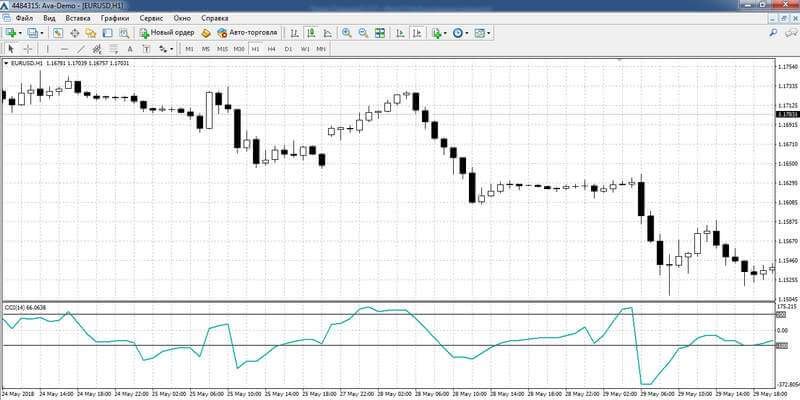This screenshot has height=400, width=800.
Task: Open the Сервис menu
Action: (153, 18)
